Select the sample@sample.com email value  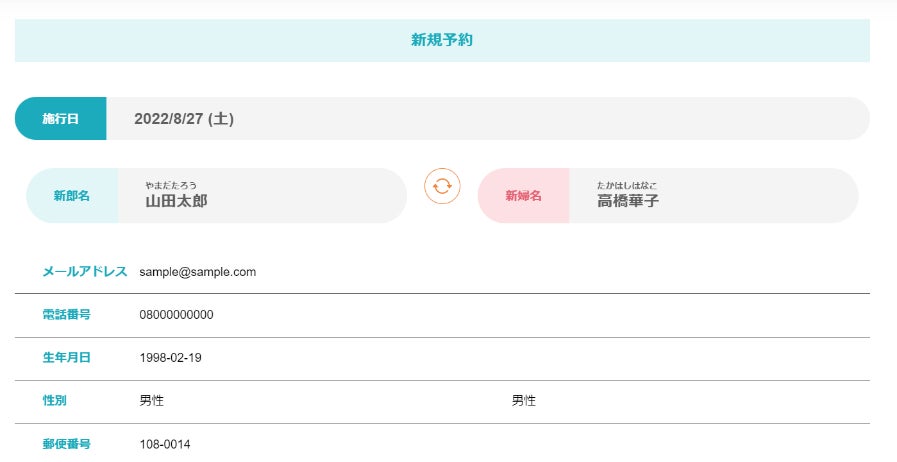(x=198, y=272)
